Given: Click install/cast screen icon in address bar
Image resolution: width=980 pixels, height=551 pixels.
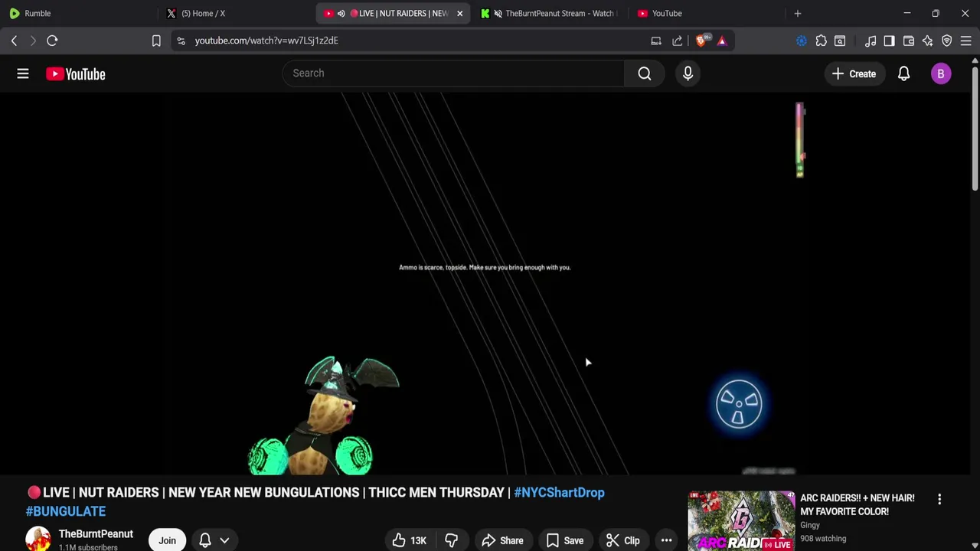Looking at the screenshot, I should click(656, 41).
